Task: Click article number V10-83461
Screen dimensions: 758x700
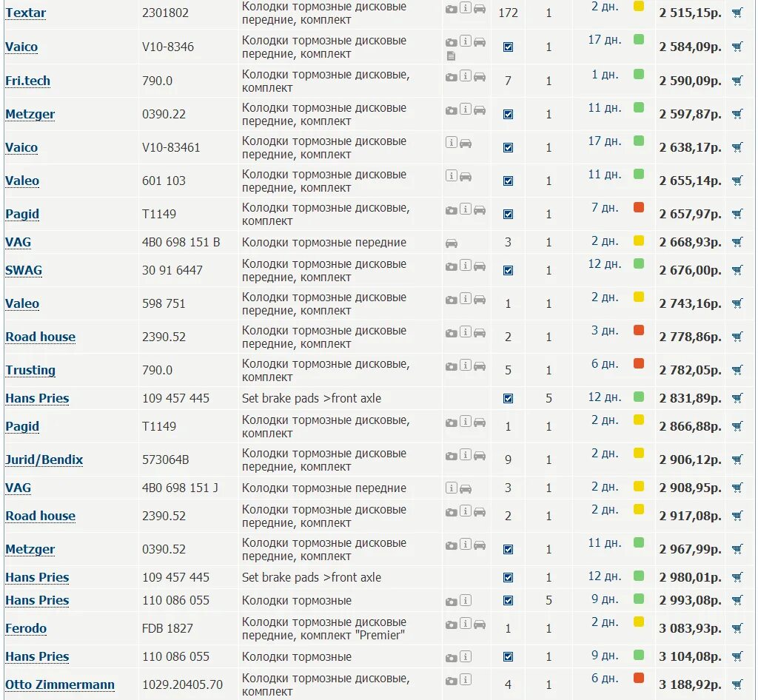Action: click(171, 147)
